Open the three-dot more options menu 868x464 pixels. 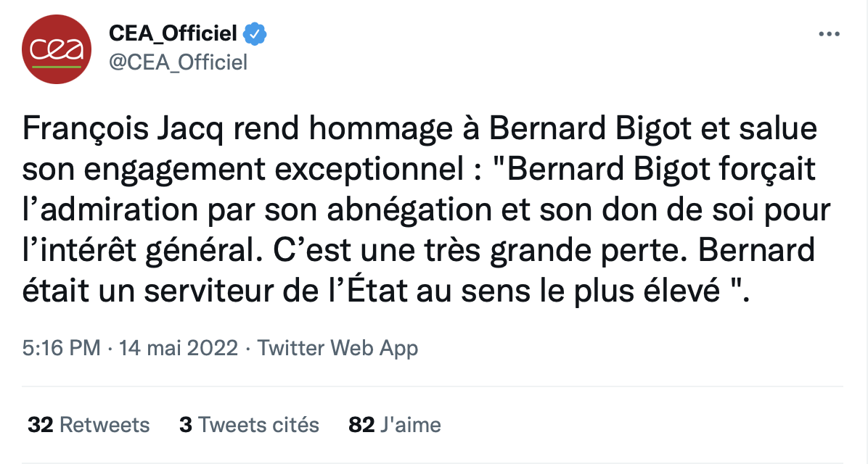pyautogui.click(x=829, y=34)
